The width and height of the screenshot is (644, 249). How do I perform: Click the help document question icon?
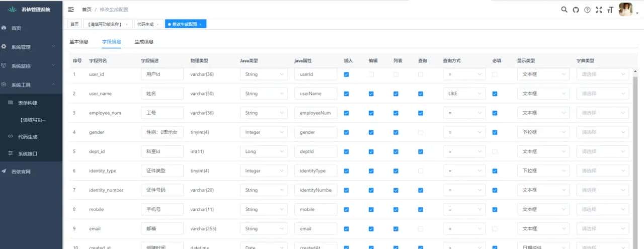(587, 10)
